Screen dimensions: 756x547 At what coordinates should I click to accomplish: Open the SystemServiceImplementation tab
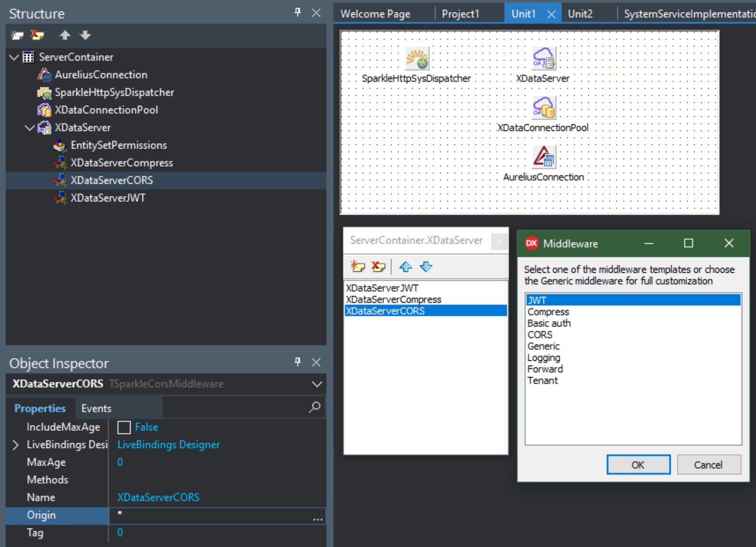point(689,14)
